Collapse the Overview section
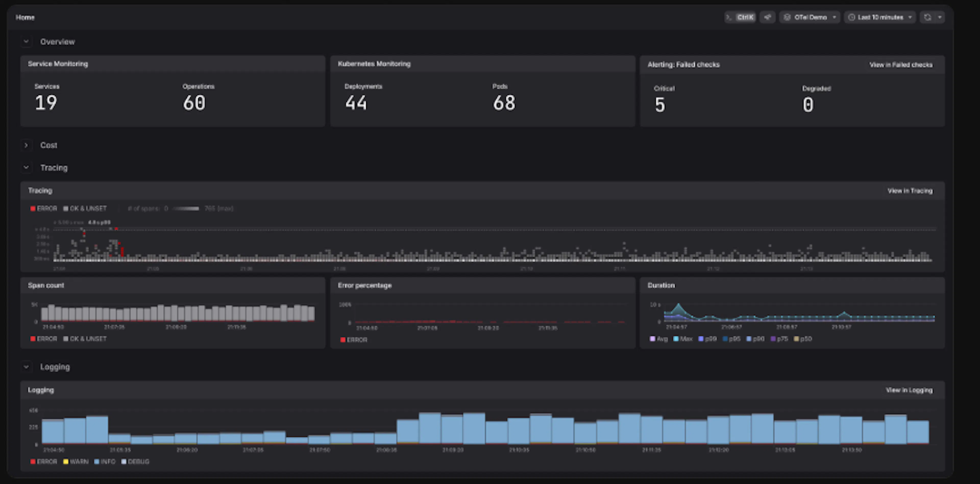 click(26, 41)
